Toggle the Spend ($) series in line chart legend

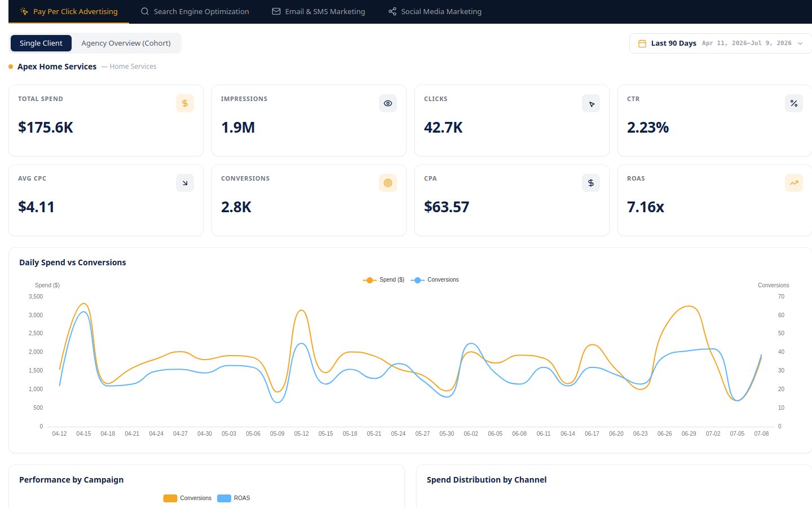pyautogui.click(x=384, y=280)
